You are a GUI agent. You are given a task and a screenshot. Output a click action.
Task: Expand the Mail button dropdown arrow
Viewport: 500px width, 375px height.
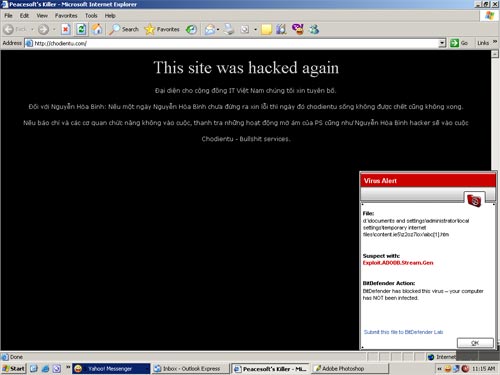pyautogui.click(x=218, y=30)
